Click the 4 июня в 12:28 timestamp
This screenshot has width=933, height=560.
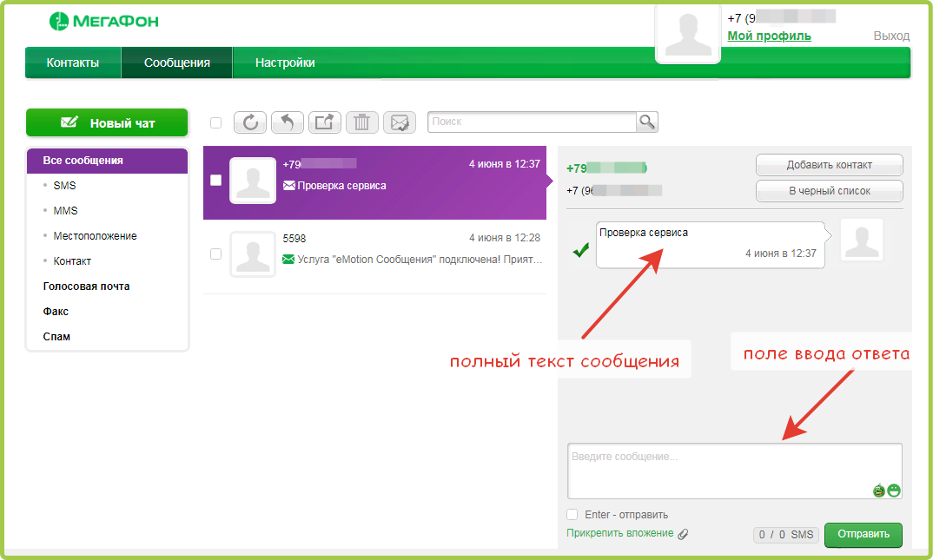click(x=505, y=238)
